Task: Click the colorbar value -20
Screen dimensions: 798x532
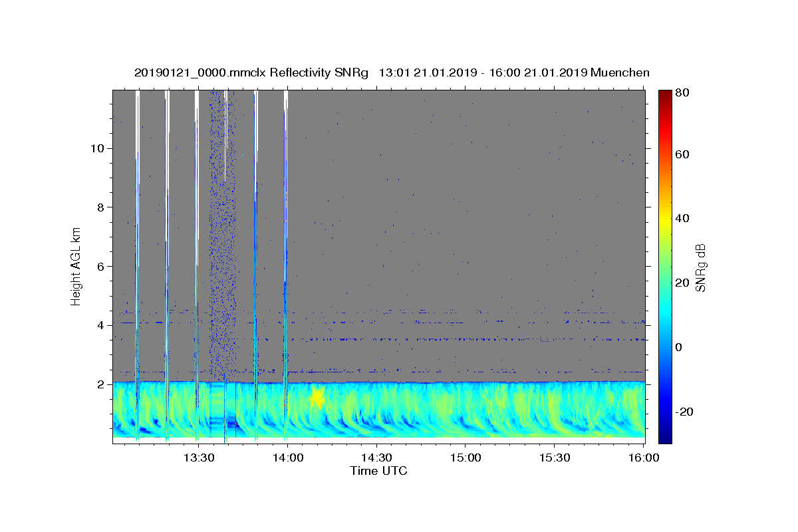Action: [x=686, y=412]
